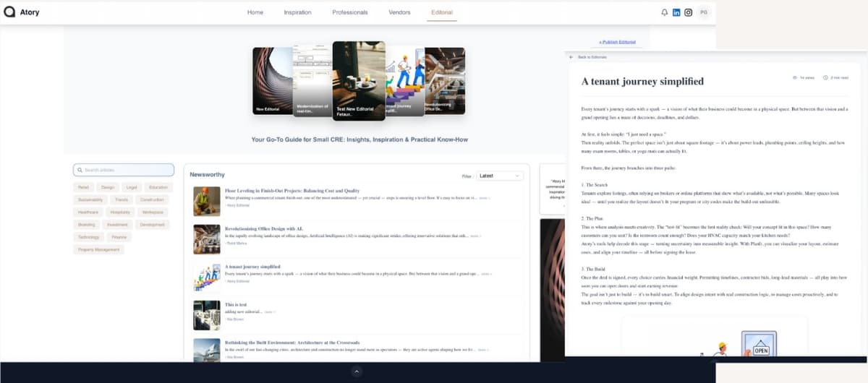Click the search magnifier icon

(80, 170)
